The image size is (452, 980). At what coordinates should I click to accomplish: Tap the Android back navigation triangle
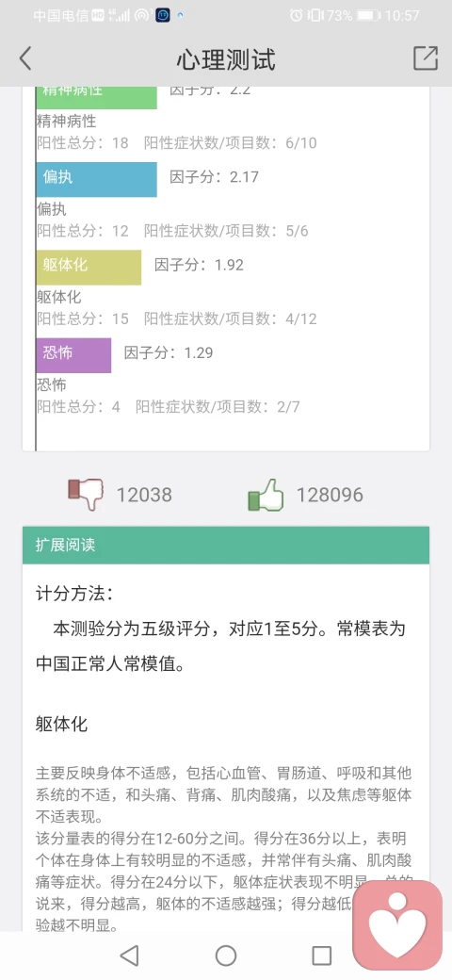(x=129, y=955)
